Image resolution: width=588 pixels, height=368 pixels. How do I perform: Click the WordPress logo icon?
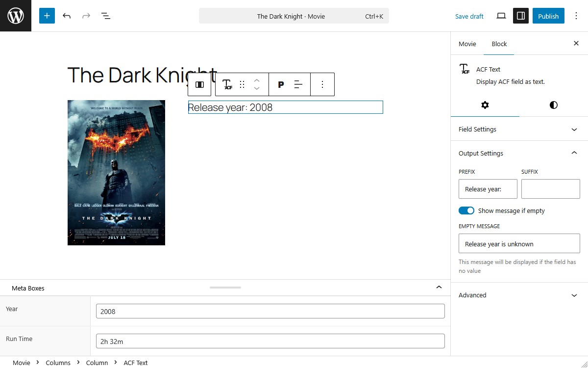[16, 16]
